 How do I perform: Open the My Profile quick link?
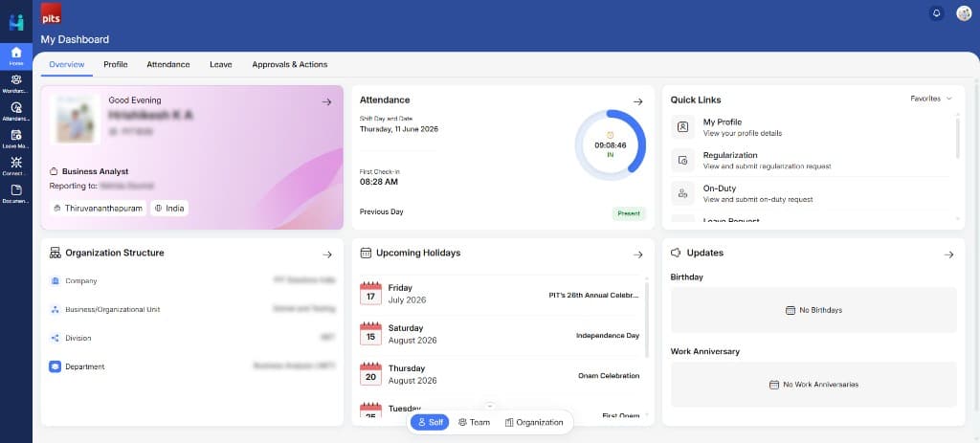[812, 127]
